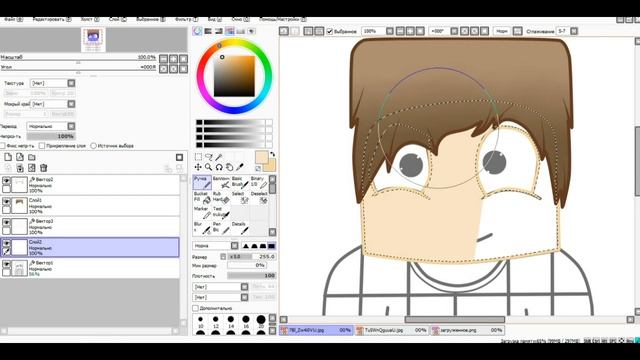
Task: Create a new vector linework layer
Action: [20, 157]
